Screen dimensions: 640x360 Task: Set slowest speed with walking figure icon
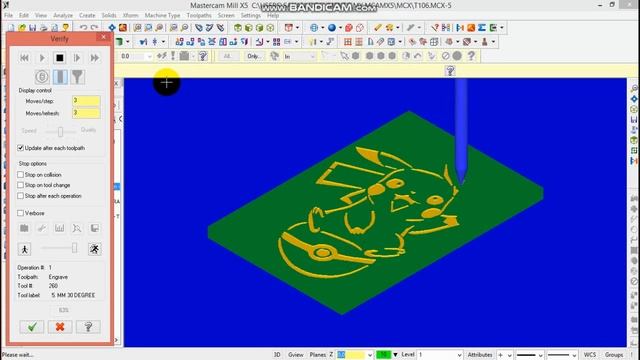pos(24,249)
